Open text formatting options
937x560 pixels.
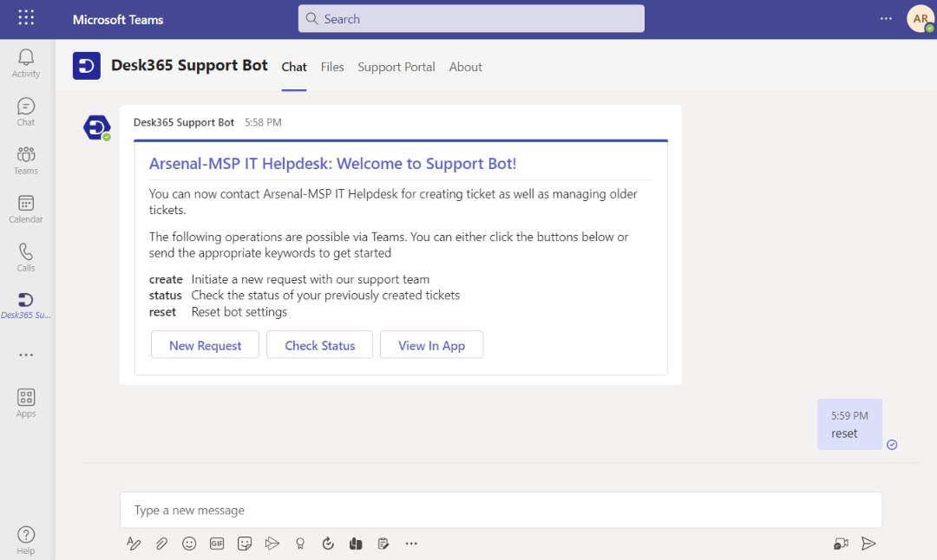[134, 544]
